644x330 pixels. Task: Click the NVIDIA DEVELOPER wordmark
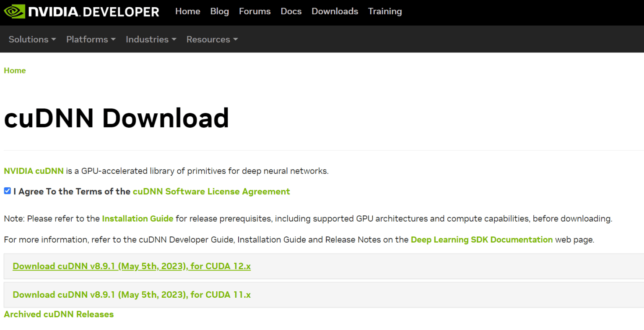(93, 11)
